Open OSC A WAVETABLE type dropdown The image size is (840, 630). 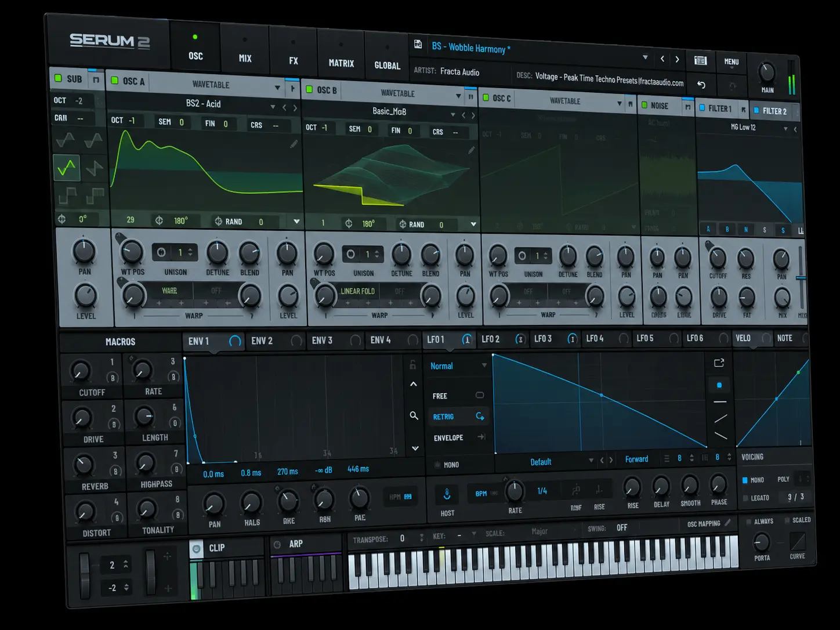(277, 88)
